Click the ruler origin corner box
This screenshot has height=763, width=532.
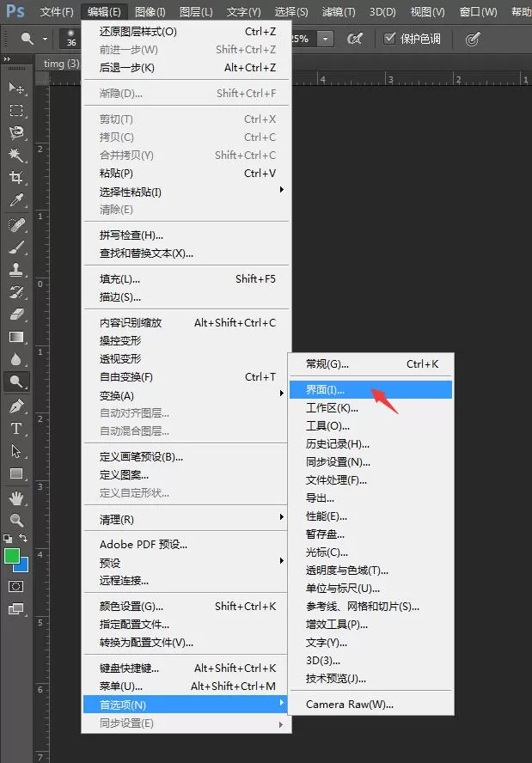pos(42,78)
